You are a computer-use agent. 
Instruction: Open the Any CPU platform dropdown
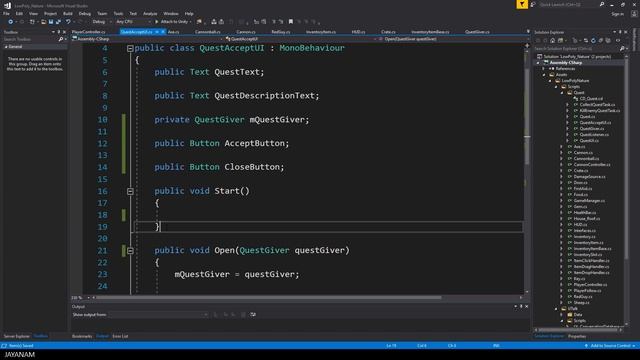coord(133,22)
